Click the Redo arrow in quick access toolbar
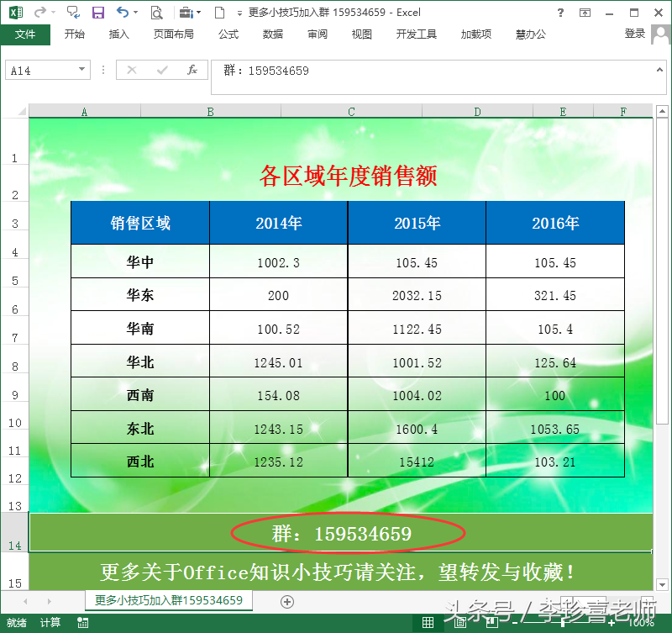 pos(39,12)
